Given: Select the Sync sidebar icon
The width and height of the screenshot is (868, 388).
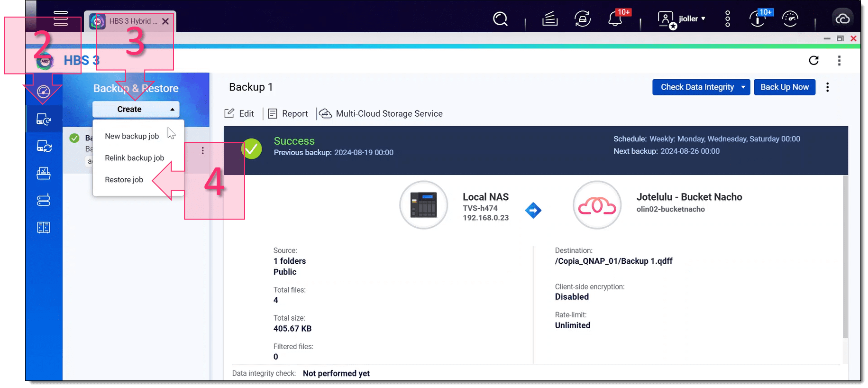Looking at the screenshot, I should pyautogui.click(x=44, y=146).
